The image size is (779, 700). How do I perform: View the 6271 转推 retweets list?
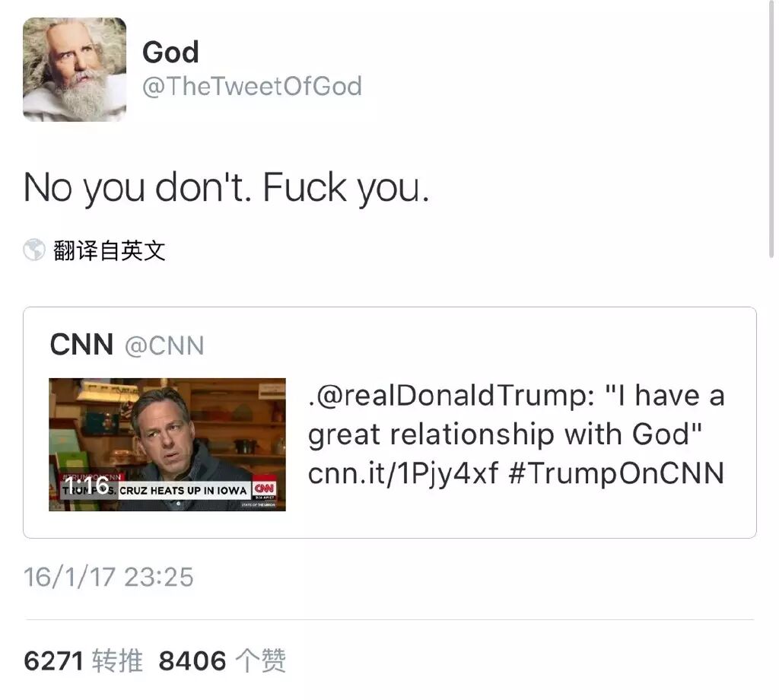pyautogui.click(x=83, y=661)
